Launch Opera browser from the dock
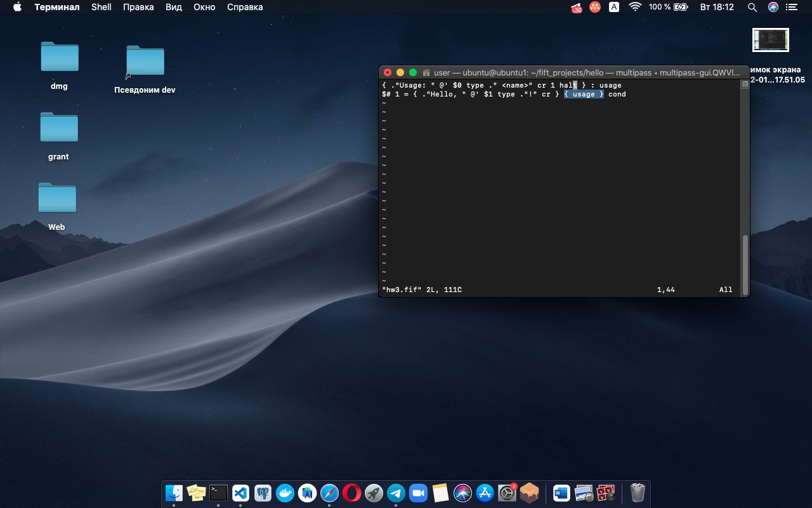 tap(351, 493)
